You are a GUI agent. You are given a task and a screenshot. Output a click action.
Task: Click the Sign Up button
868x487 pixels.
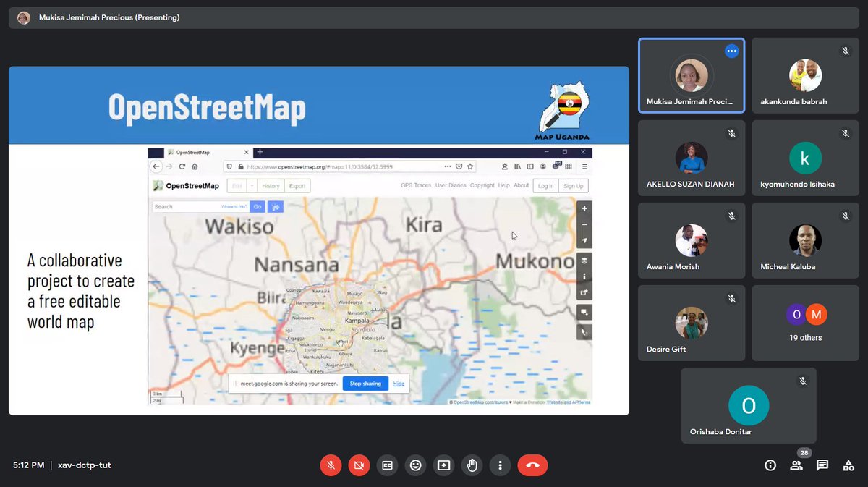pos(573,186)
